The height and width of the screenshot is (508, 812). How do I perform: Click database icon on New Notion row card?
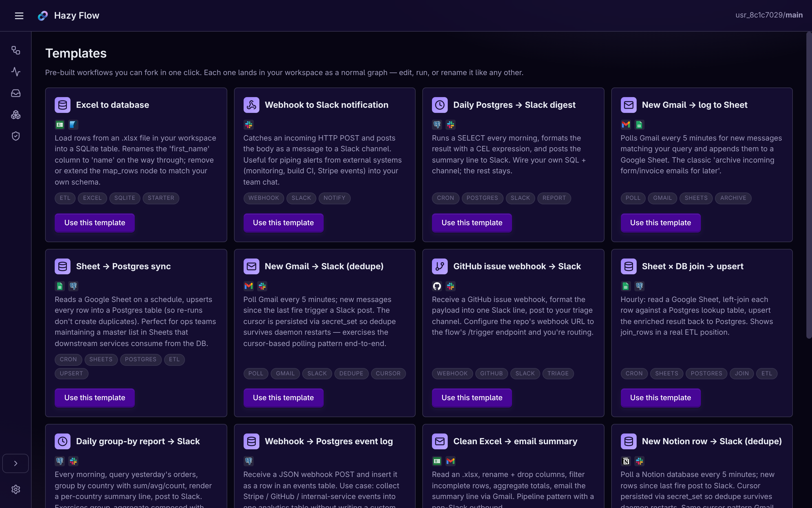pyautogui.click(x=628, y=441)
